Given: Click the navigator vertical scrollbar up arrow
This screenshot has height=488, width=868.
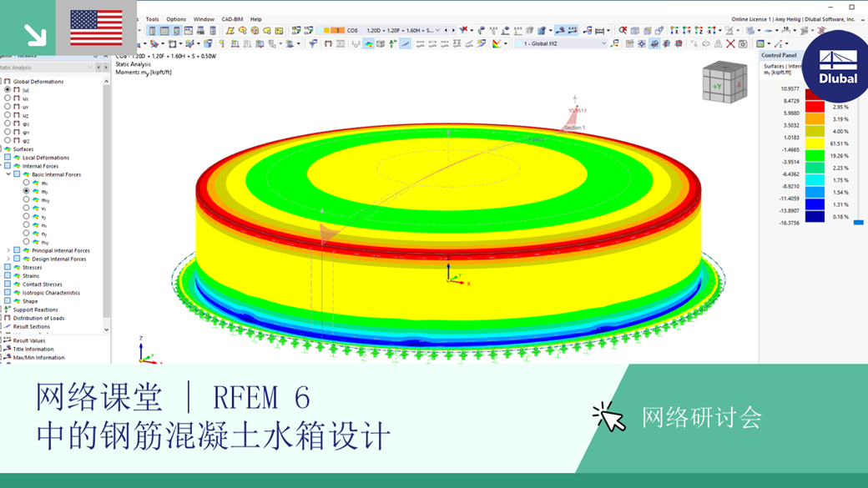Looking at the screenshot, I should coord(106,82).
